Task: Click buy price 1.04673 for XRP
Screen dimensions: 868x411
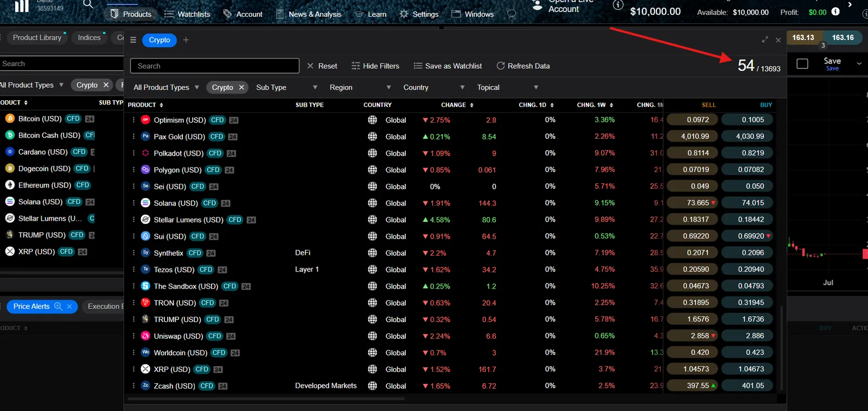Action: click(746, 369)
